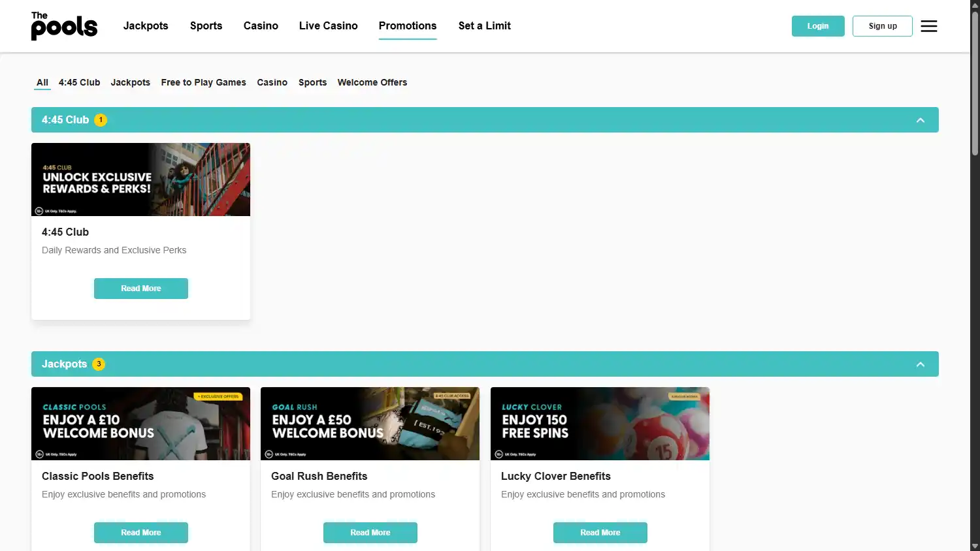This screenshot has height=551, width=980.
Task: Select the Jackpots filter tab
Action: pyautogui.click(x=131, y=82)
